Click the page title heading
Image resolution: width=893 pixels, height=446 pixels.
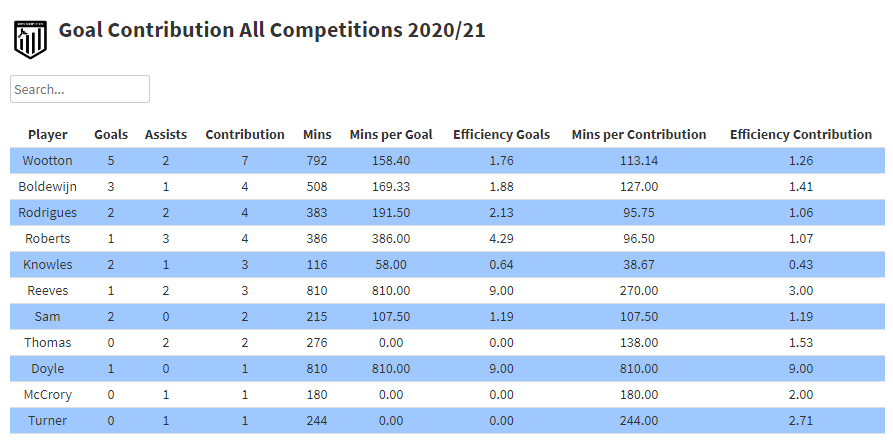pos(272,30)
